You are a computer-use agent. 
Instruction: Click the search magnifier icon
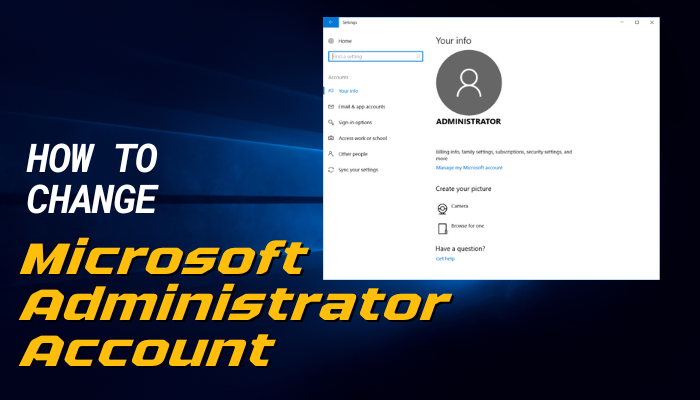click(x=418, y=57)
